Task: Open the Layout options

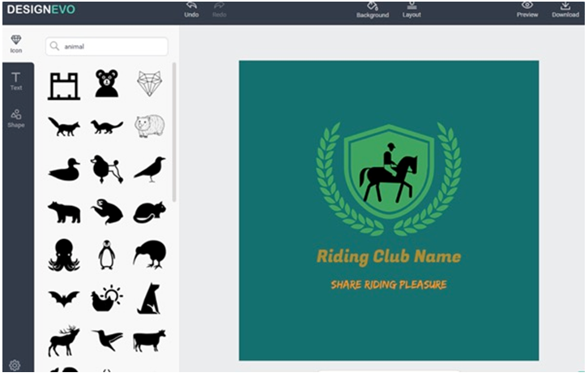Action: point(411,11)
